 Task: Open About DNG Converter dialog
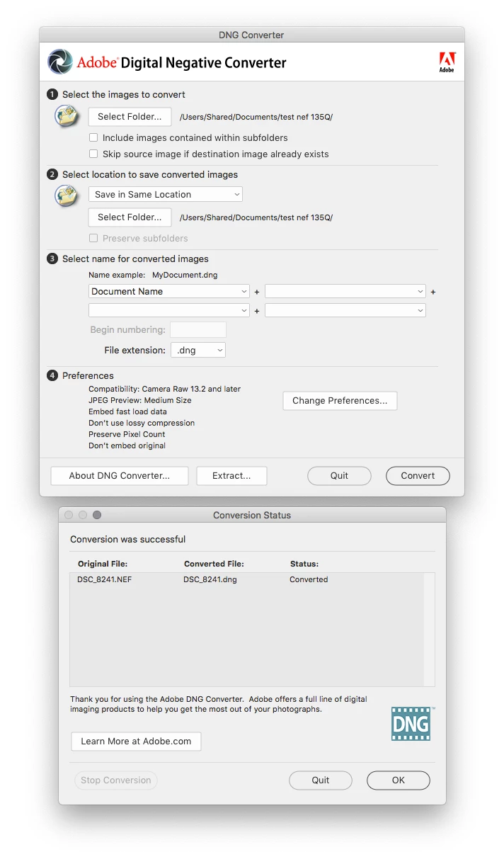click(120, 476)
